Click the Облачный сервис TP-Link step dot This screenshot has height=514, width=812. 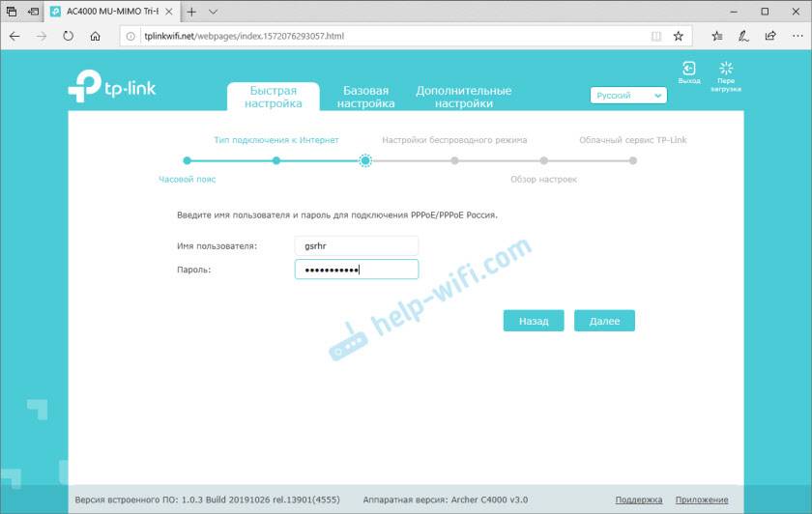pyautogui.click(x=633, y=160)
